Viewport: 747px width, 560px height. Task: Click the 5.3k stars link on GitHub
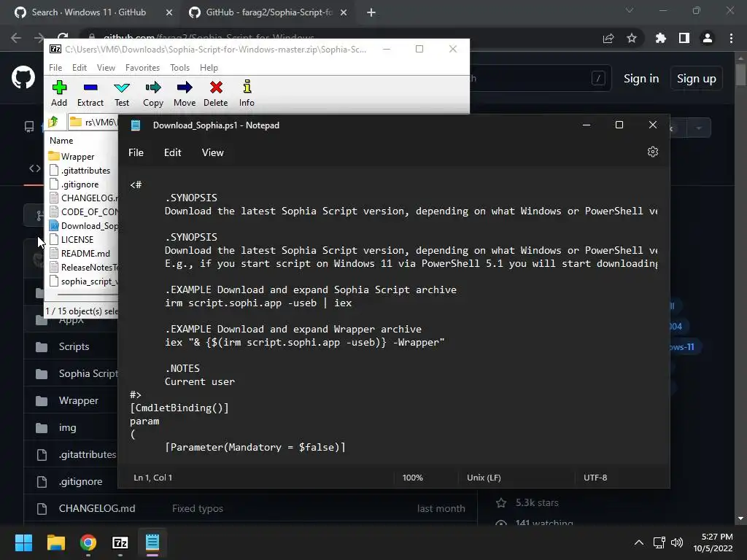coord(536,502)
